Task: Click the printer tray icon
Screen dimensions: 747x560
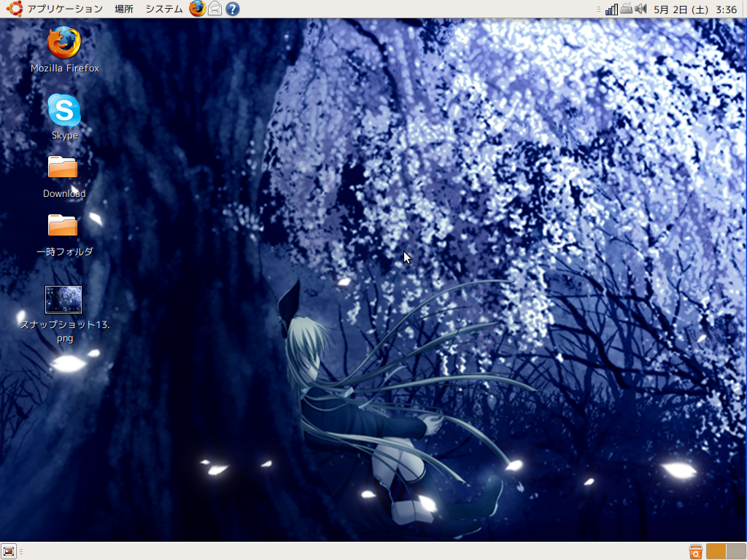Action: coord(627,9)
